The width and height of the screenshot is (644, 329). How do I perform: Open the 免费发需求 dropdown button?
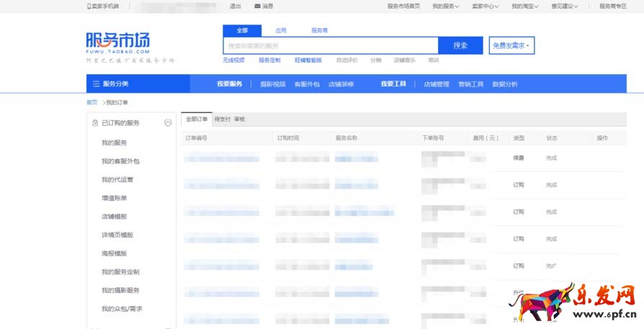tap(511, 45)
